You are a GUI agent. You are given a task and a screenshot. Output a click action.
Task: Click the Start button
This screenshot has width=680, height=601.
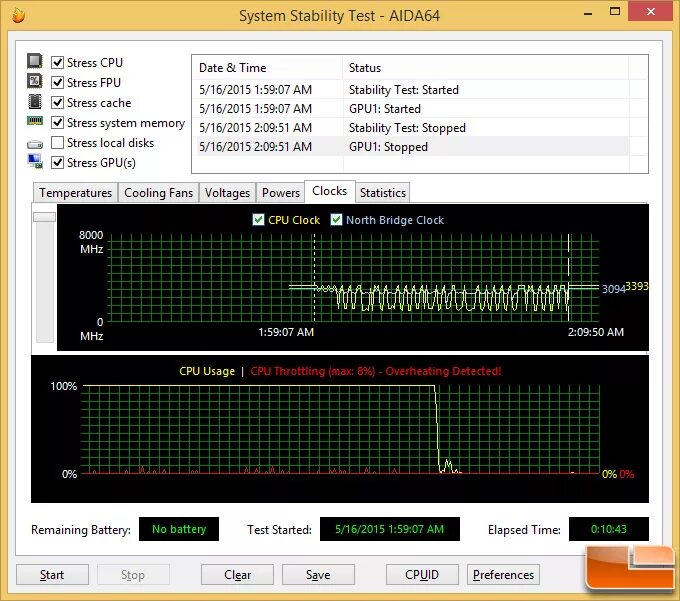(x=52, y=575)
